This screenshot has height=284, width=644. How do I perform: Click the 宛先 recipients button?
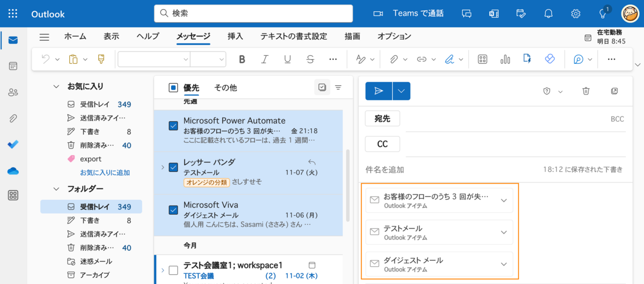coord(382,119)
